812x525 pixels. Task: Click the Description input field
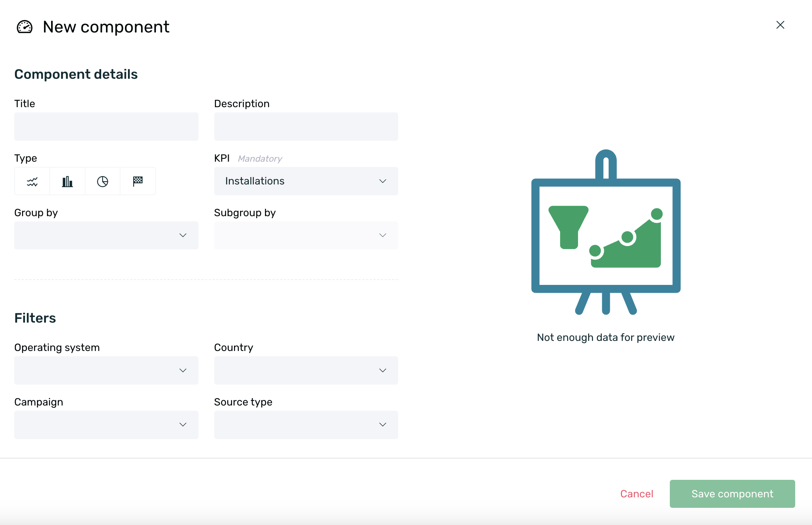tap(306, 126)
